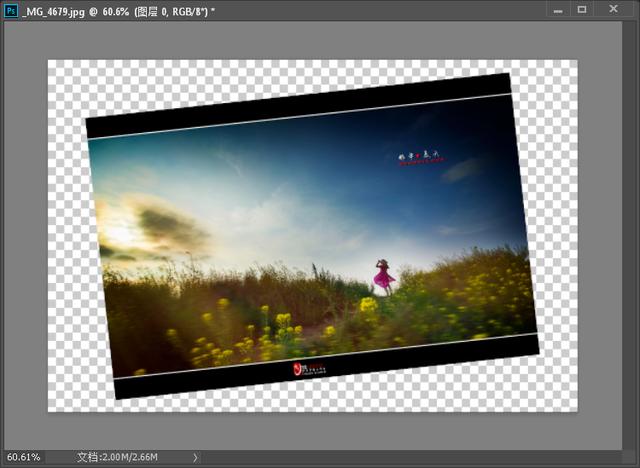Click the 60.61% zoom level field
Screen dimensions: 640x468
coord(24,457)
